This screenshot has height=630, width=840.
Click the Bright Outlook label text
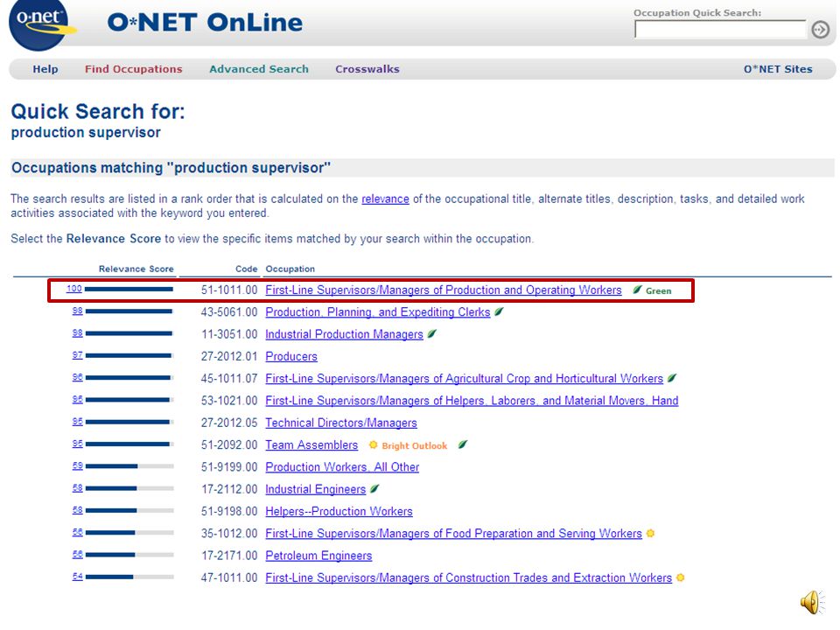click(x=415, y=445)
